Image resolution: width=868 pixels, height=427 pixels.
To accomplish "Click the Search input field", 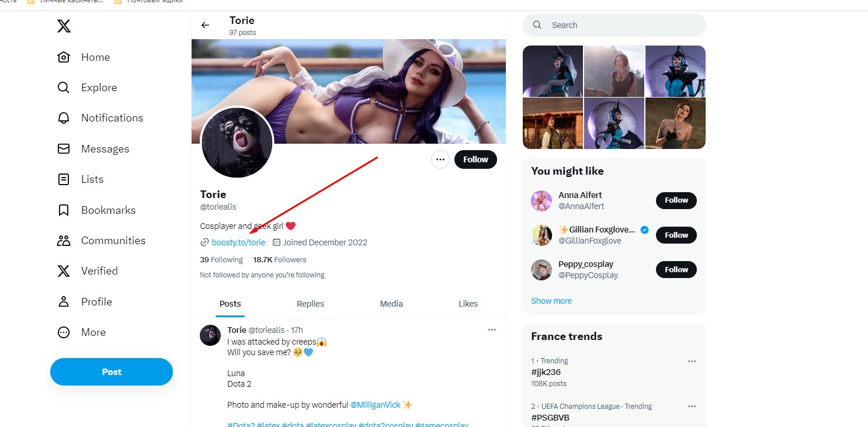I will pyautogui.click(x=619, y=25).
